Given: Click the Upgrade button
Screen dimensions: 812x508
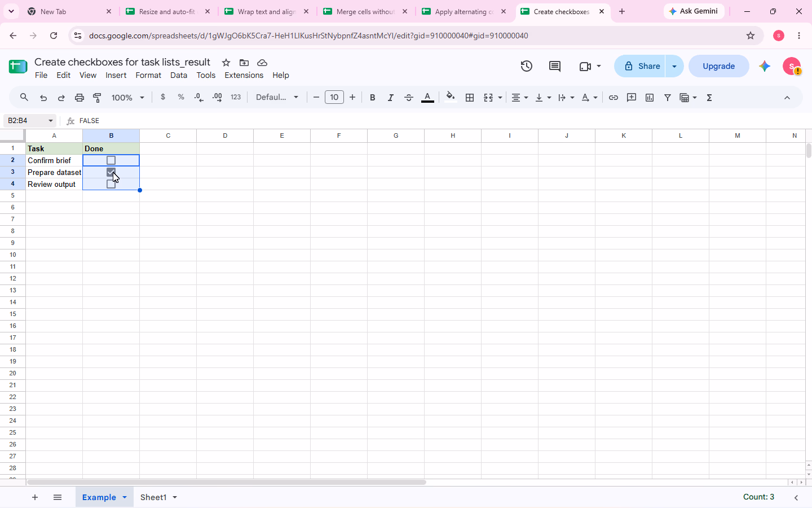Looking at the screenshot, I should (x=719, y=66).
